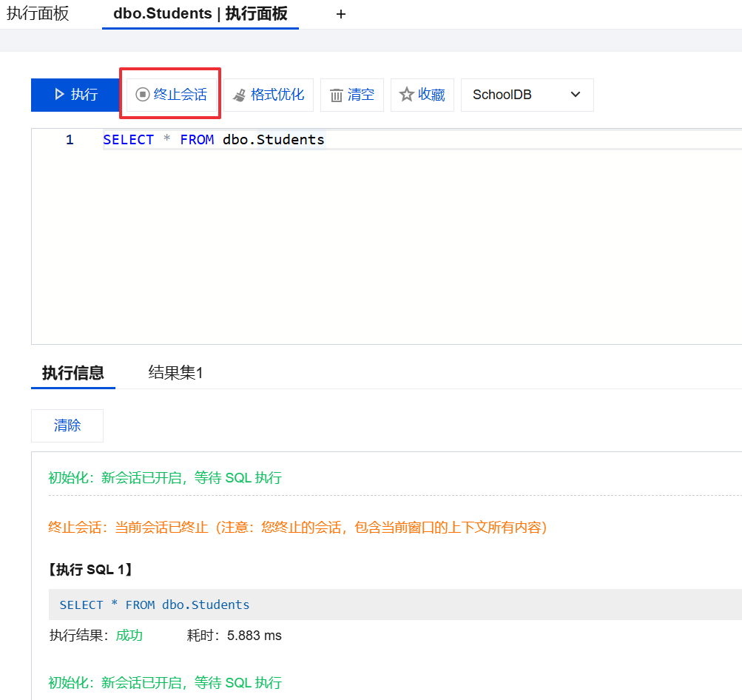Switch to the 执行信息 tab
Image resolution: width=742 pixels, height=700 pixels.
72,372
